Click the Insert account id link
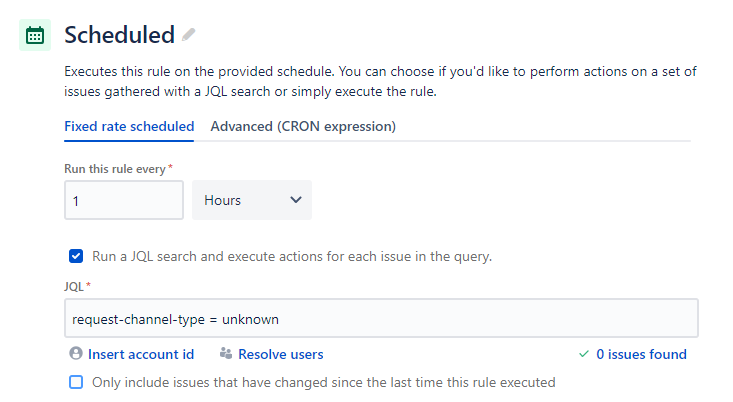Viewport: 733px width, 402px height. 141,354
